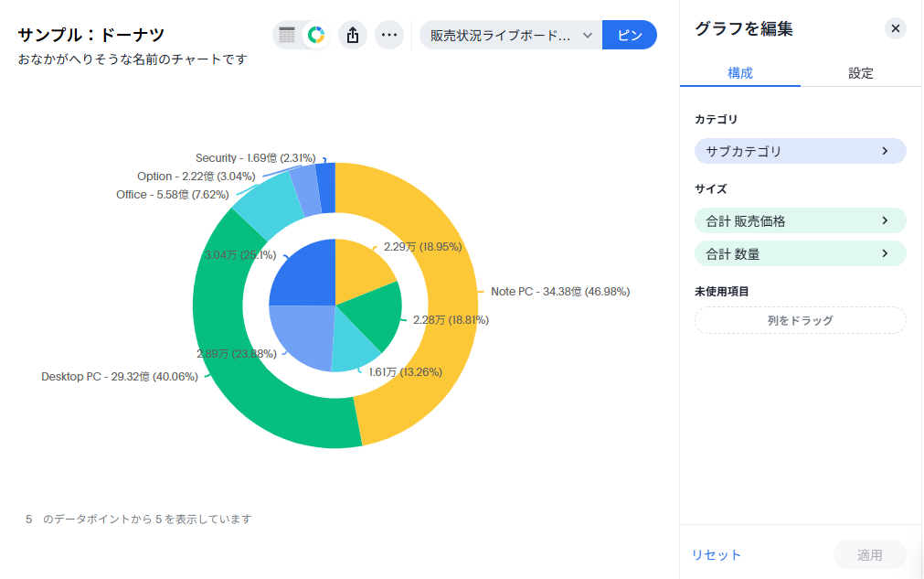Switch to the 構成 tab
The height and width of the screenshot is (579, 924).
[739, 73]
